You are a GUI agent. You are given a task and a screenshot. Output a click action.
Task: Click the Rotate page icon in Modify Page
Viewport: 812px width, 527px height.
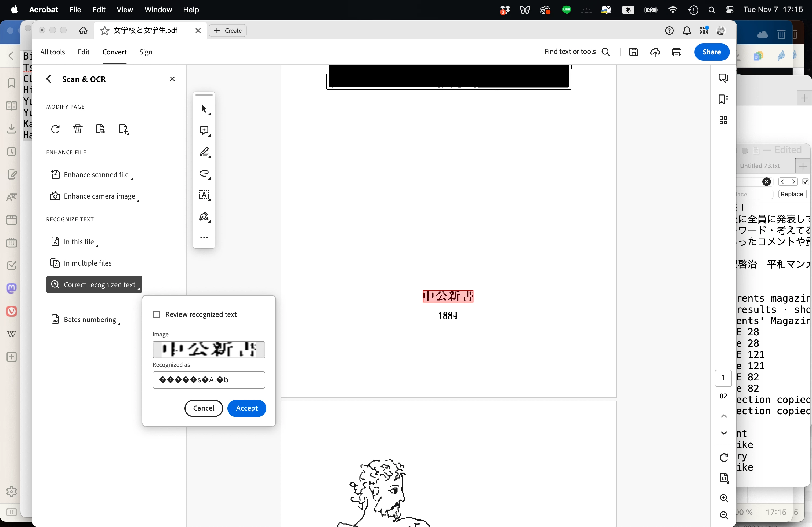click(55, 129)
